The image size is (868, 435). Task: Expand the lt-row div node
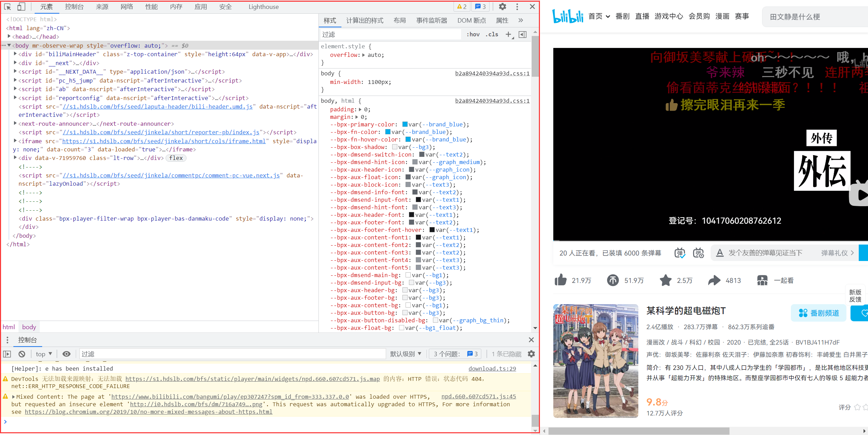(15, 158)
